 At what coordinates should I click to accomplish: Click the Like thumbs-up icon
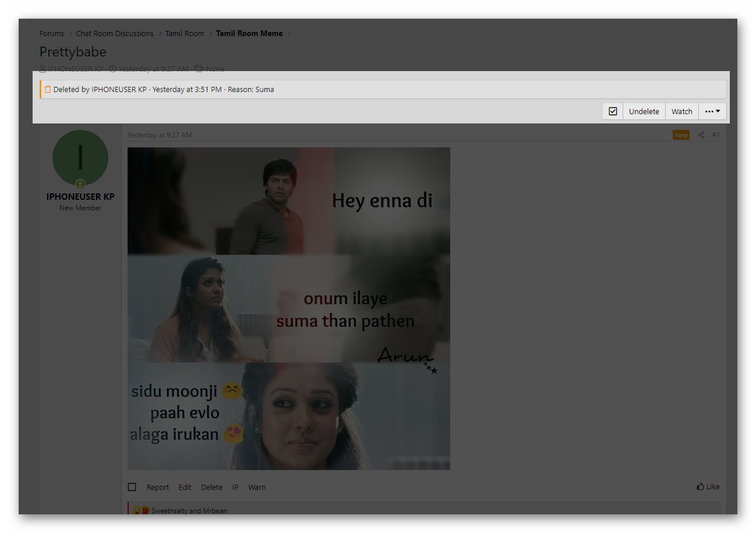click(700, 486)
